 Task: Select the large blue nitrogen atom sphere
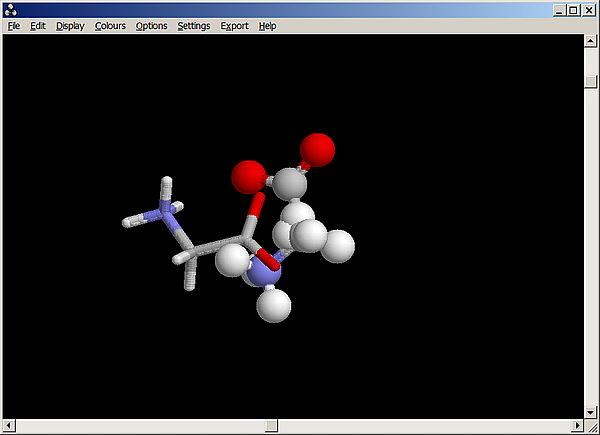(264, 268)
